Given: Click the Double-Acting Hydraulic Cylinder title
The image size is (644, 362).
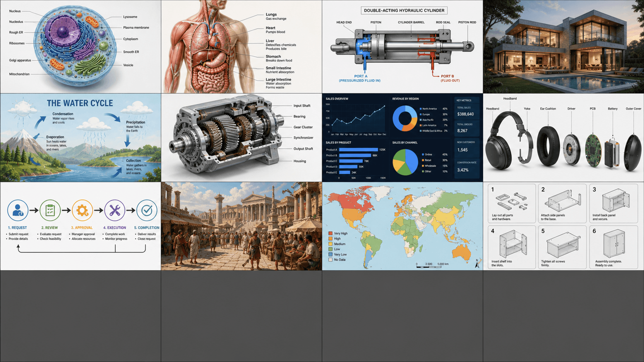Looking at the screenshot, I should pos(404,10).
